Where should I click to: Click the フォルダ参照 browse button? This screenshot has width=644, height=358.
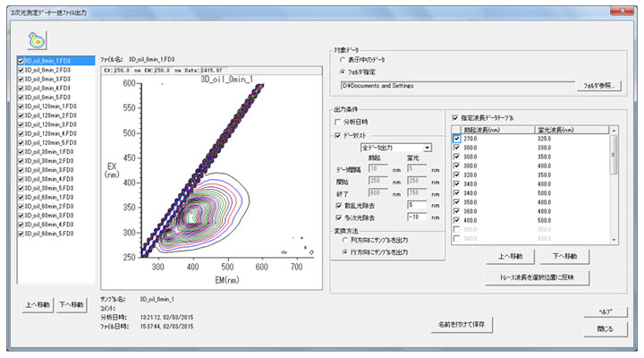tap(601, 85)
